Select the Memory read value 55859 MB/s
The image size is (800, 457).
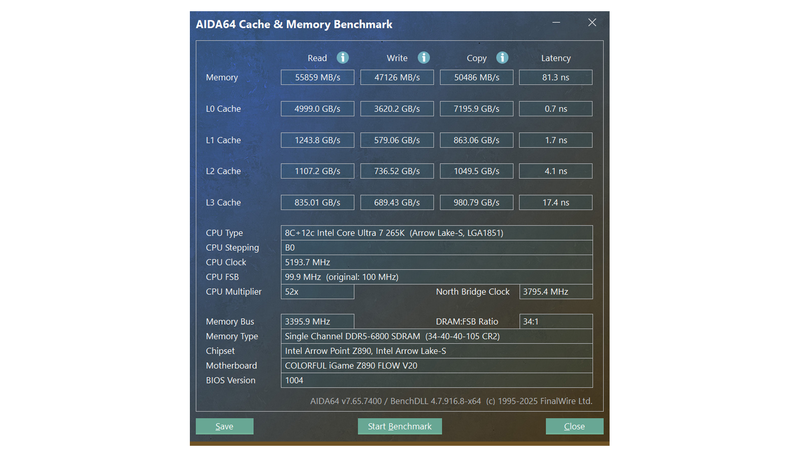317,78
